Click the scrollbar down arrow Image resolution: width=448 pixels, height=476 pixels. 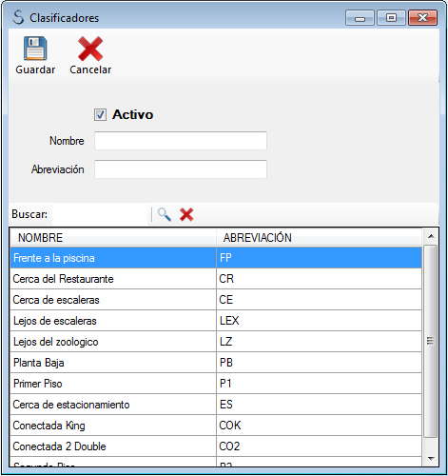click(x=431, y=458)
